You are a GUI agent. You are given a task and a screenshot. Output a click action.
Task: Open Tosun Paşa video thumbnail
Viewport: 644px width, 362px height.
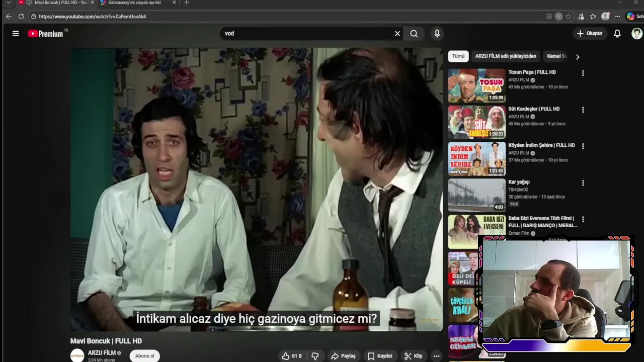tap(477, 85)
